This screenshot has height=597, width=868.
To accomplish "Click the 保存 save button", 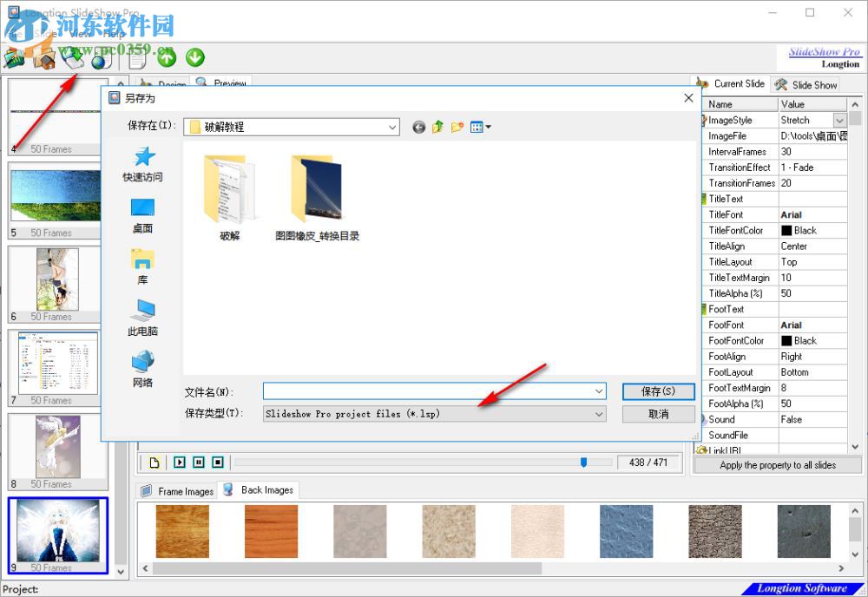I will click(x=657, y=390).
